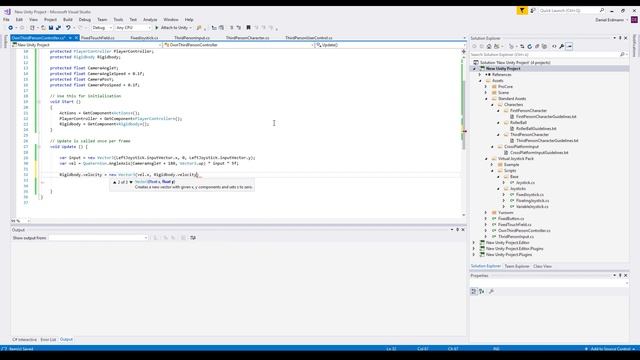Click Collapse All icon in Solution Explorer
This screenshot has height=360, width=640.
(x=537, y=47)
